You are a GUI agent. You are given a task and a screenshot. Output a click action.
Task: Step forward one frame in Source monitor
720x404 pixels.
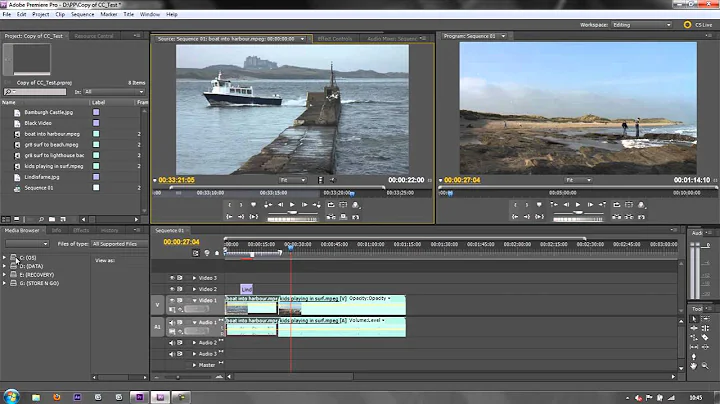[x=304, y=205]
